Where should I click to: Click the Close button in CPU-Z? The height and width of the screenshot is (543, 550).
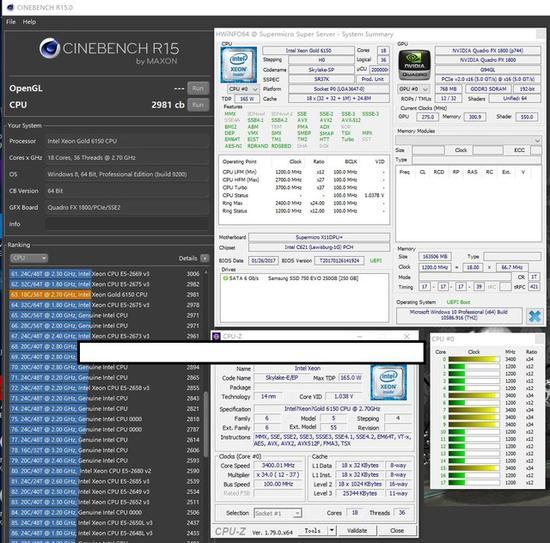pos(397,531)
